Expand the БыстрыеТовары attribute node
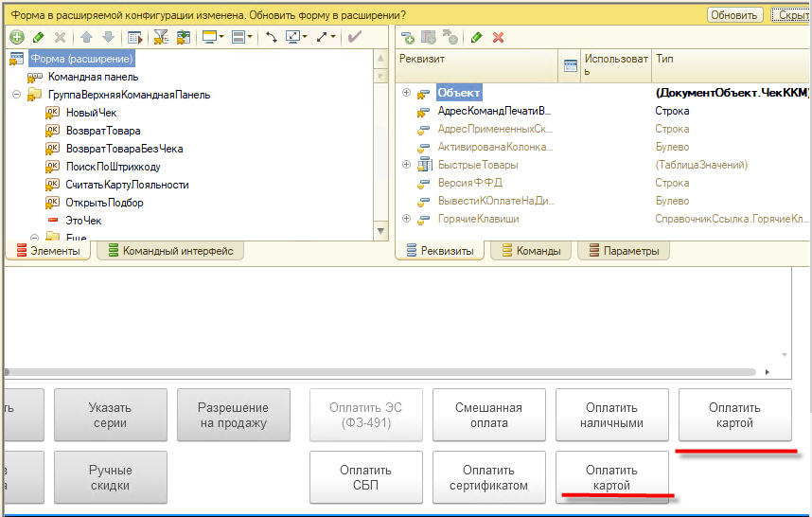This screenshot has height=517, width=812. click(x=407, y=165)
